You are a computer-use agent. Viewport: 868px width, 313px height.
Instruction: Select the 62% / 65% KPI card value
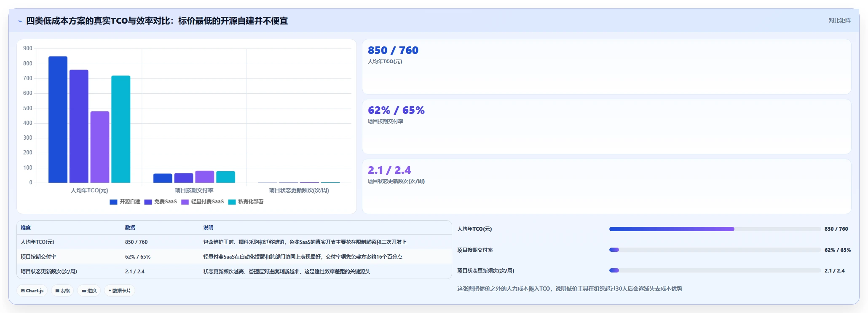pyautogui.click(x=396, y=111)
